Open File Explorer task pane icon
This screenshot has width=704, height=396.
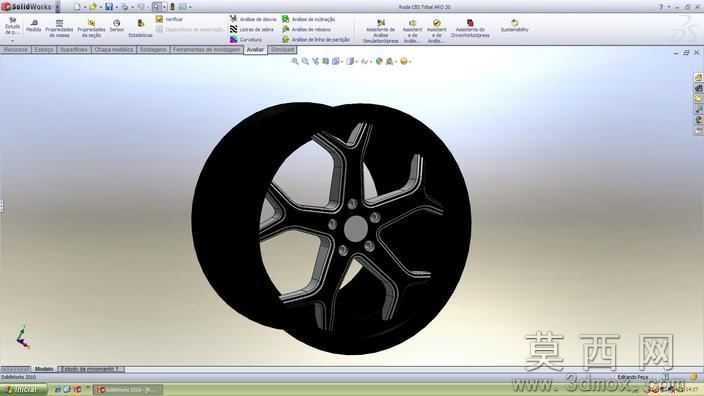[699, 99]
